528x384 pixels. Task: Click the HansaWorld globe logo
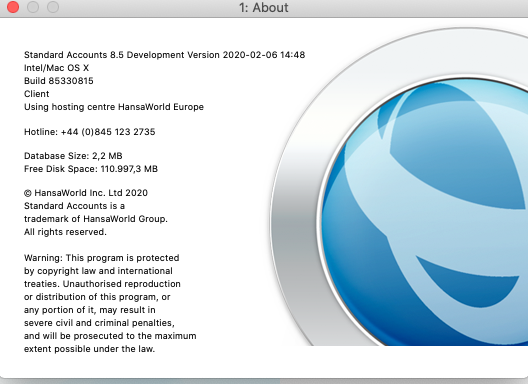point(399,187)
